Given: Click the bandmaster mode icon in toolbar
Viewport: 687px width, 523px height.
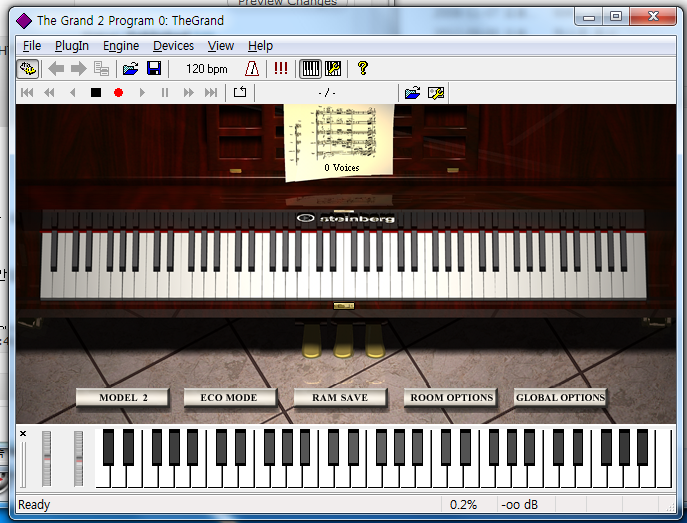Looking at the screenshot, I should [28, 69].
